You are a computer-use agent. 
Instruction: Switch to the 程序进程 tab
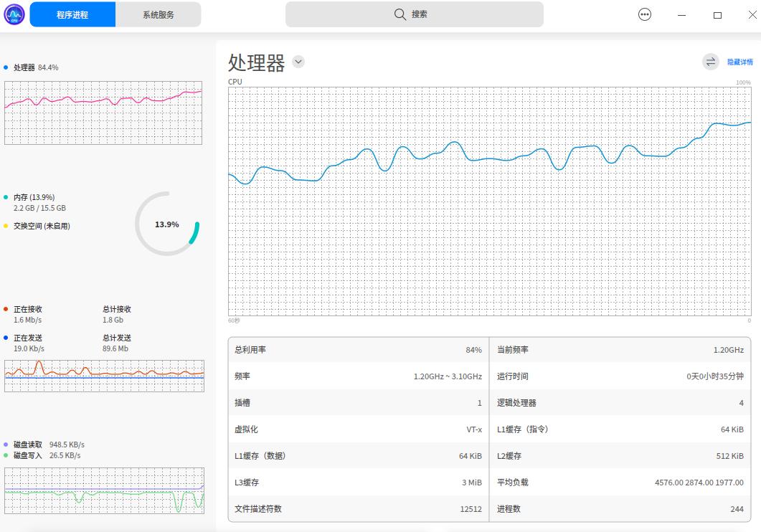pyautogui.click(x=72, y=14)
